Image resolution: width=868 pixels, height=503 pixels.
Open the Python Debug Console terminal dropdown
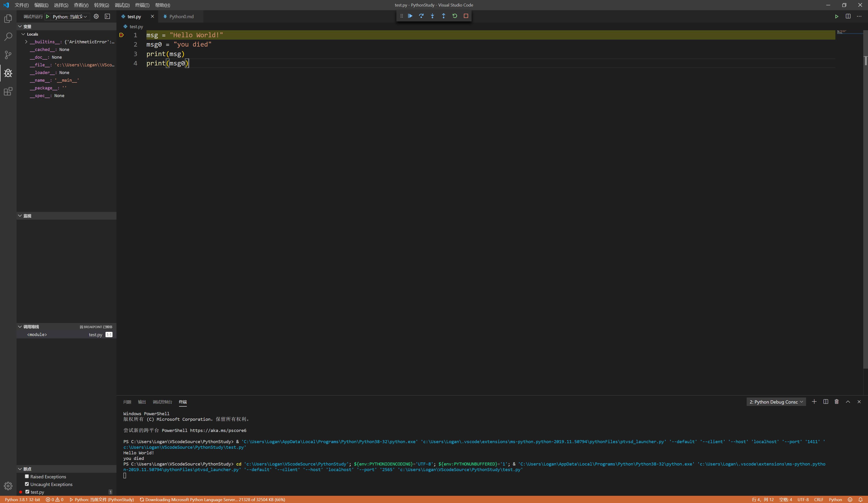coord(776,402)
